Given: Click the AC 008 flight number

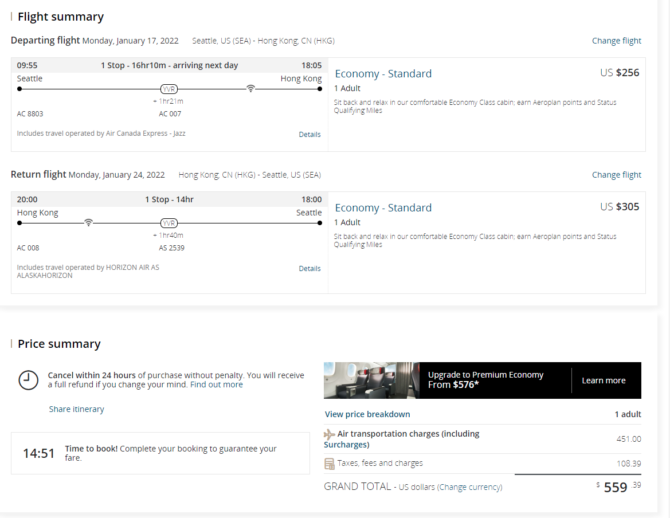Looking at the screenshot, I should pos(28,248).
